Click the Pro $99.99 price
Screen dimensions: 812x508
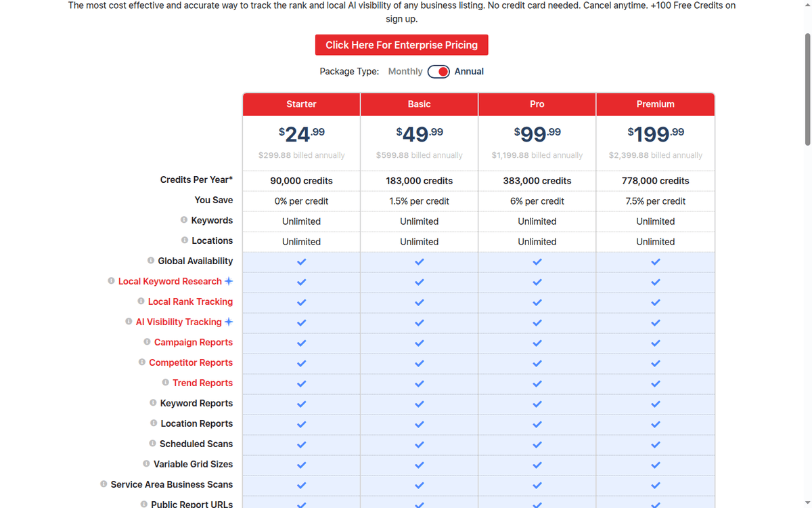(537, 133)
